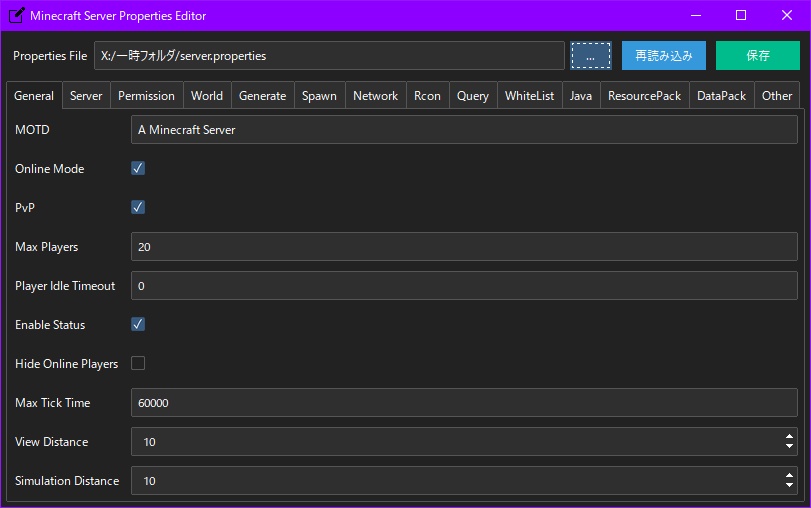Decrease Simulation Distance with down arrow

(789, 485)
